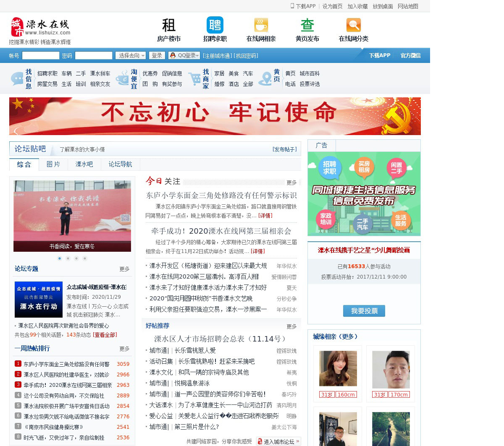Open the 31岁 170cm man profile photo
The height and width of the screenshot is (446, 504).
point(391,370)
